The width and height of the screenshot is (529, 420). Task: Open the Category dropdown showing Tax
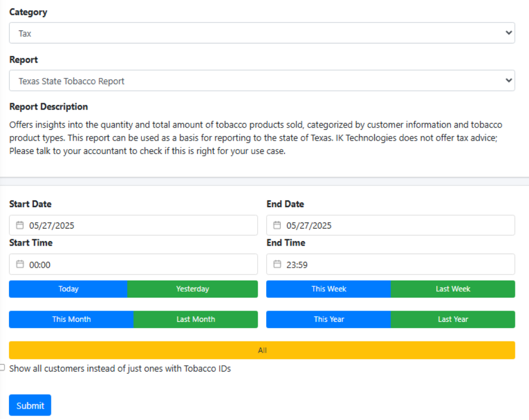[x=262, y=33]
